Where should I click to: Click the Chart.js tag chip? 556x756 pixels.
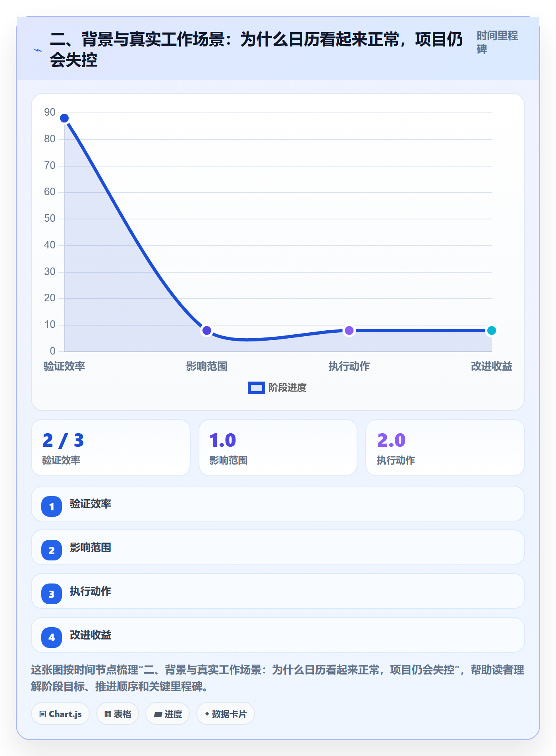point(60,714)
